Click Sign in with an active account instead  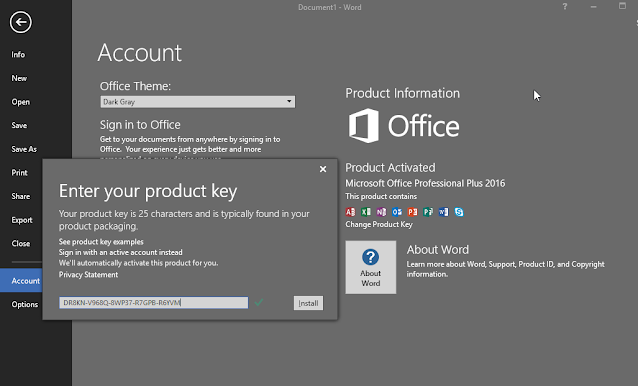coord(120,252)
